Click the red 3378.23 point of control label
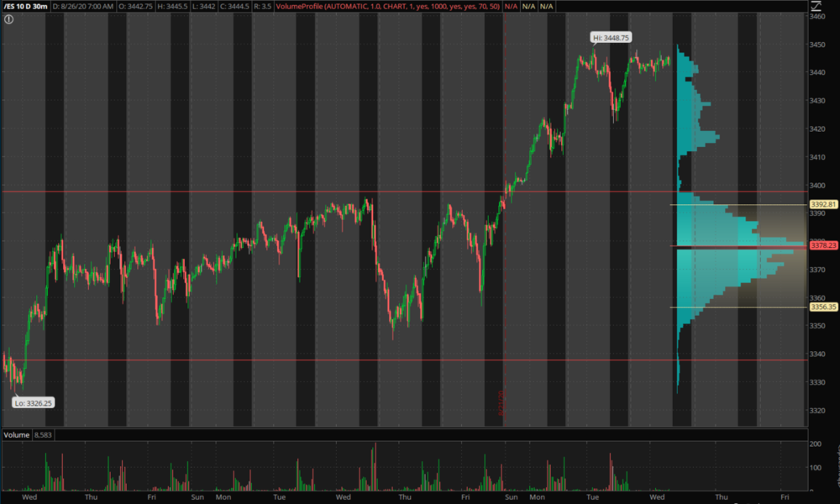The width and height of the screenshot is (840, 504). pyautogui.click(x=822, y=245)
